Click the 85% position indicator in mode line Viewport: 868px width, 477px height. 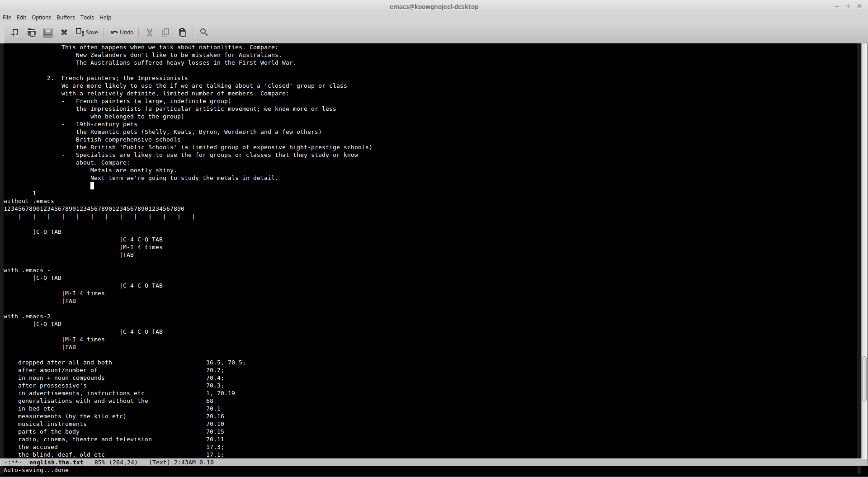pos(99,462)
